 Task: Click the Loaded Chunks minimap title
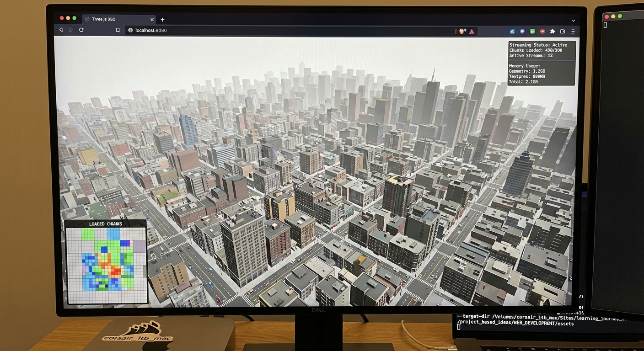(106, 224)
